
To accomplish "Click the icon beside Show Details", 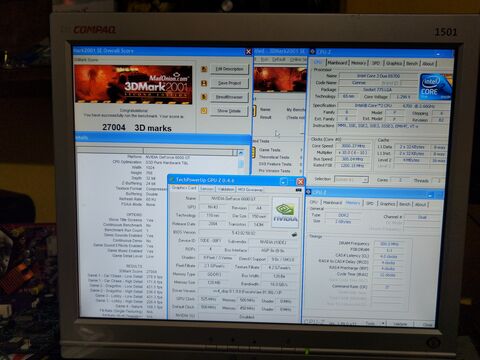I will 204,111.
